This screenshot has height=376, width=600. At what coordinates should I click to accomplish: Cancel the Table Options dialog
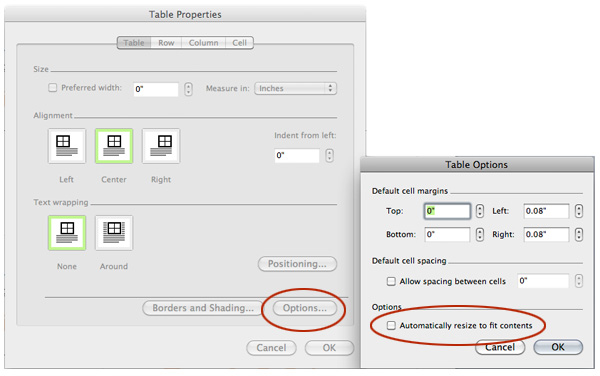click(x=500, y=347)
